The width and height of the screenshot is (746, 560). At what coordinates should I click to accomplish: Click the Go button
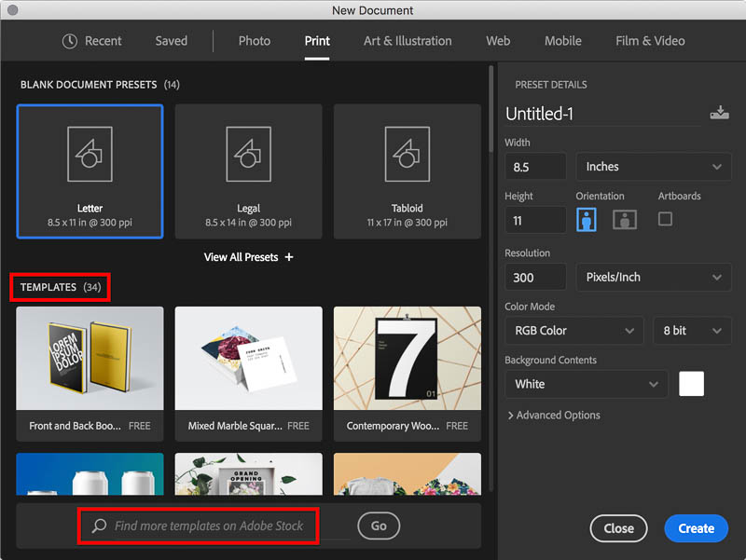coord(379,526)
